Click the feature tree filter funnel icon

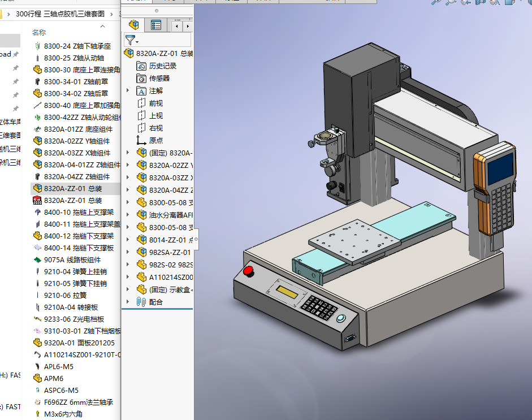pos(131,40)
